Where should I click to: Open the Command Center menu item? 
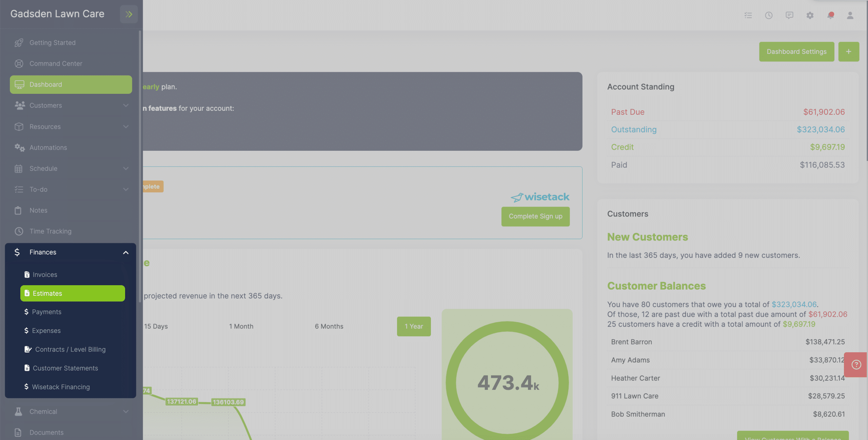tap(71, 64)
